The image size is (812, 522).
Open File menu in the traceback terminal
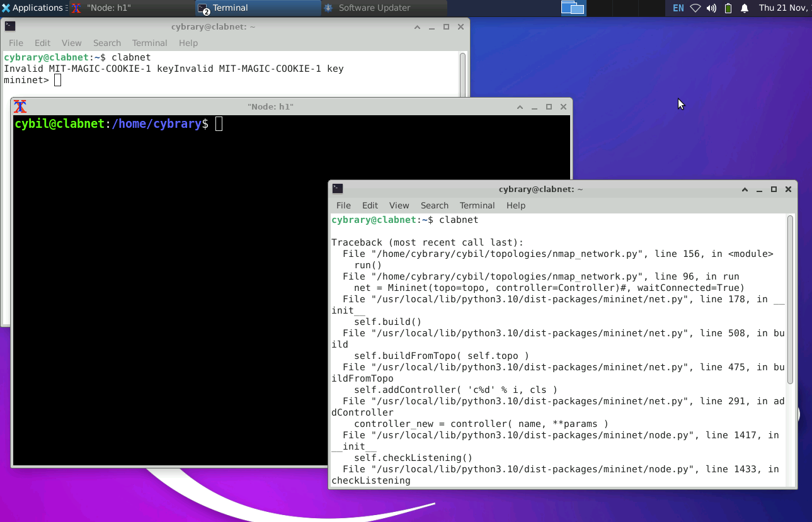pyautogui.click(x=343, y=205)
